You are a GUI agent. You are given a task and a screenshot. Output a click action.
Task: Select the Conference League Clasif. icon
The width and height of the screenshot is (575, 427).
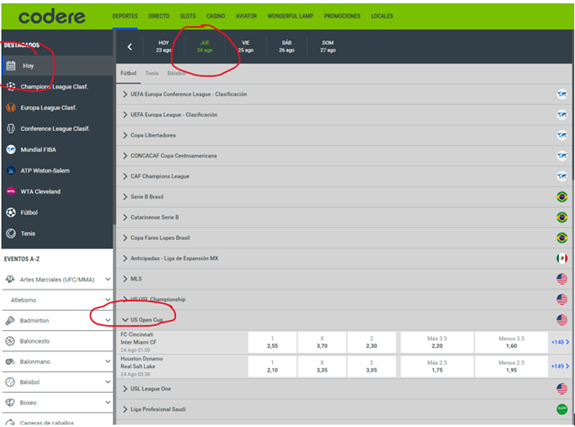pyautogui.click(x=11, y=128)
